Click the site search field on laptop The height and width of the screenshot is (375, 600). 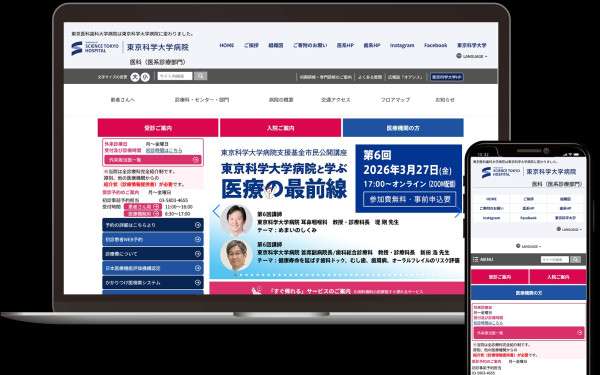tap(175, 76)
